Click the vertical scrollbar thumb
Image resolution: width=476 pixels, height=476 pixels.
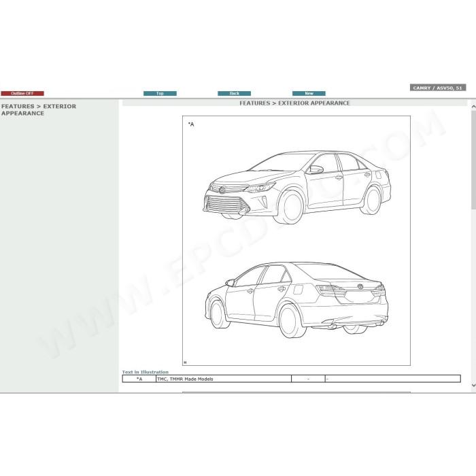473,160
